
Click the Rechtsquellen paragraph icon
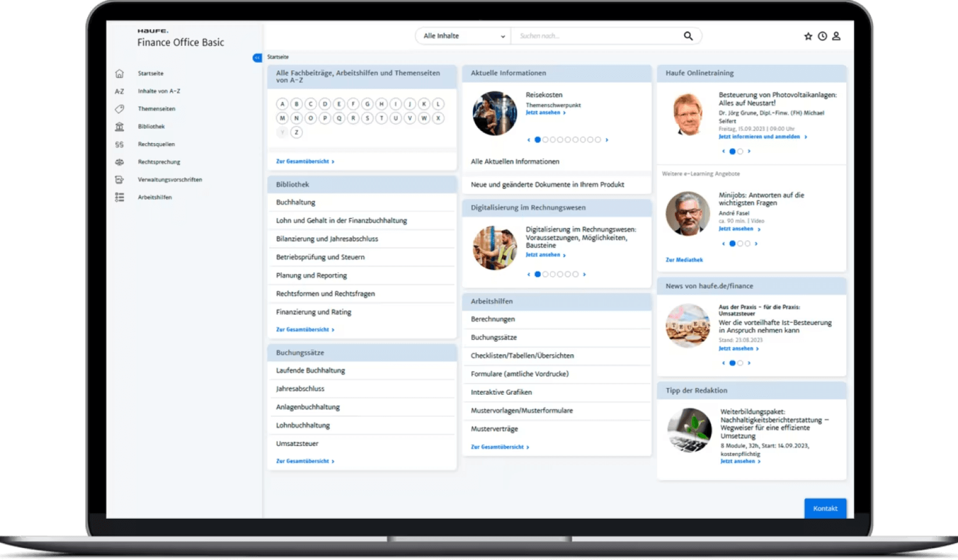119,144
